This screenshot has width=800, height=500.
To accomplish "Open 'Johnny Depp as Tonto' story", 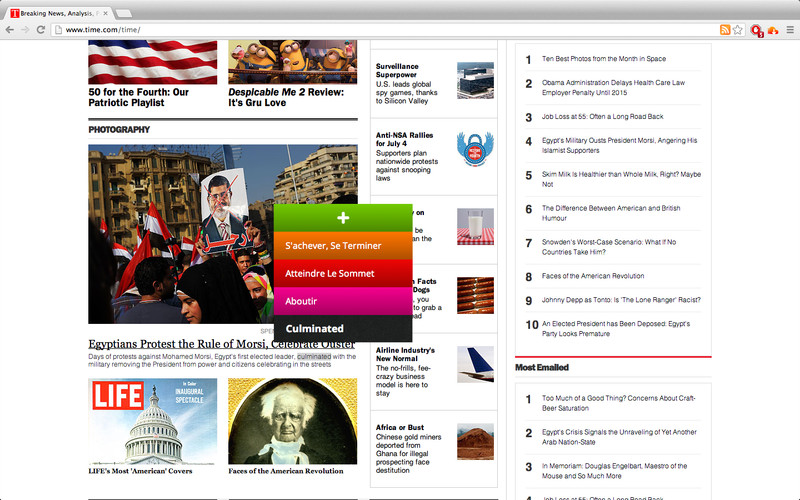I will [x=621, y=300].
